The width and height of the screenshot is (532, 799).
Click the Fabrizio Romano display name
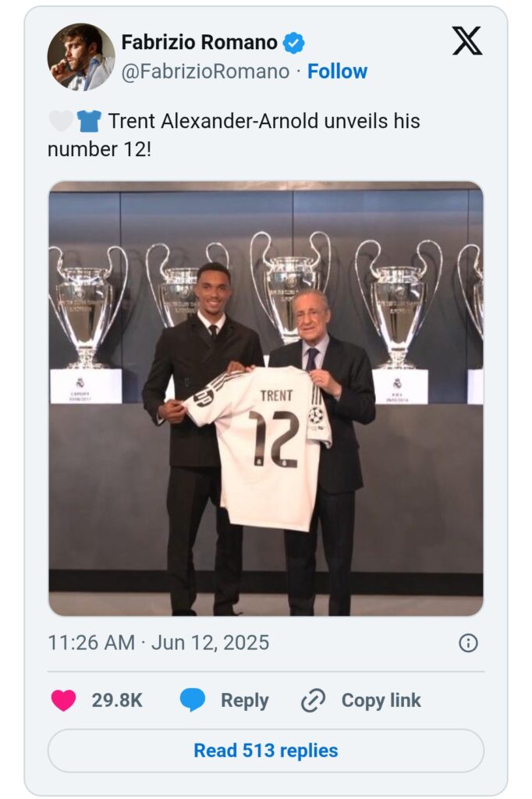[x=199, y=42]
